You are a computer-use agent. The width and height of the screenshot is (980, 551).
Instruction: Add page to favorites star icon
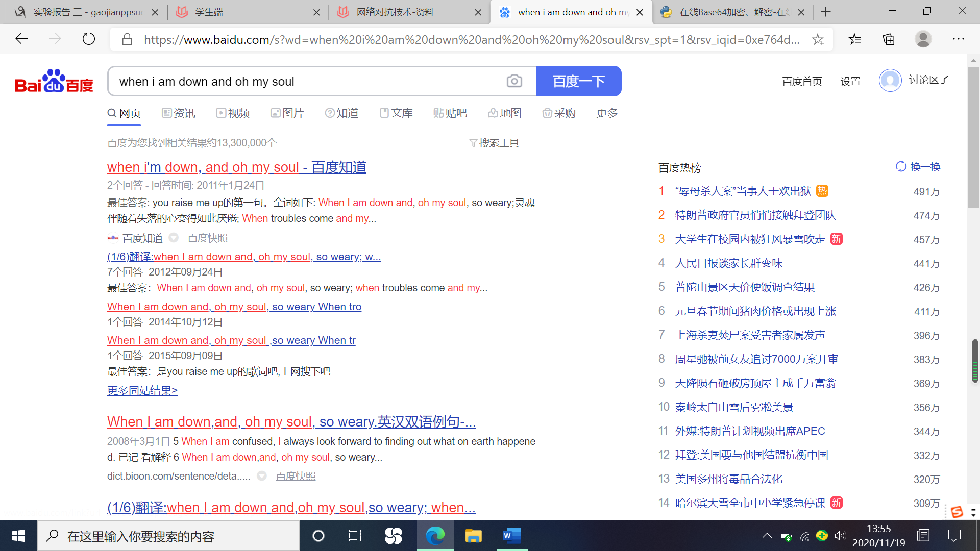tap(818, 39)
